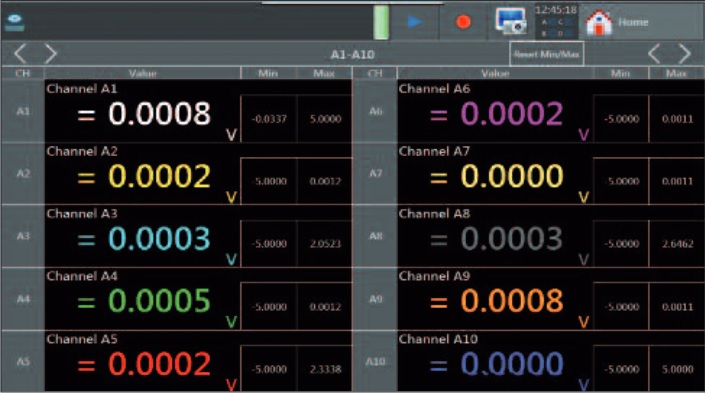705x395 pixels.
Task: Click the right chevron at the far right
Action: [684, 54]
